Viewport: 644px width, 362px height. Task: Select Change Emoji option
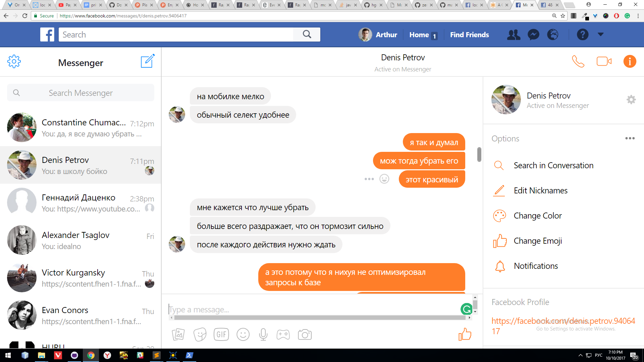[x=538, y=241]
